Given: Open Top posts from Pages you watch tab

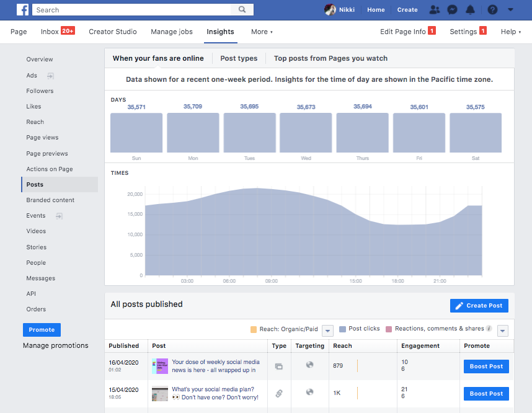Looking at the screenshot, I should pos(330,58).
